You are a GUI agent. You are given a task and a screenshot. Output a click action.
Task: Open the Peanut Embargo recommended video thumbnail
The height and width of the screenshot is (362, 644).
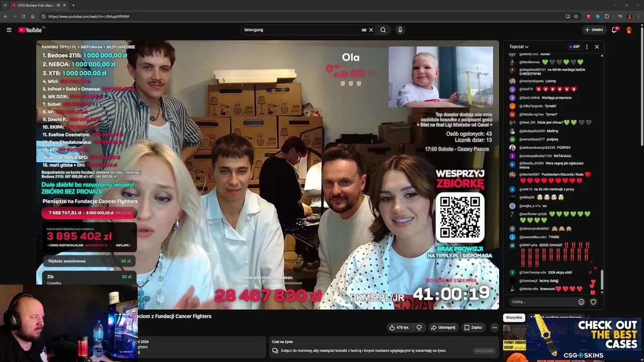coord(514,343)
